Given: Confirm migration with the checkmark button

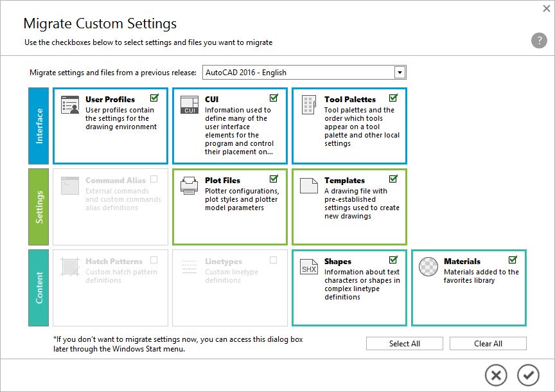Looking at the screenshot, I should 529,375.
